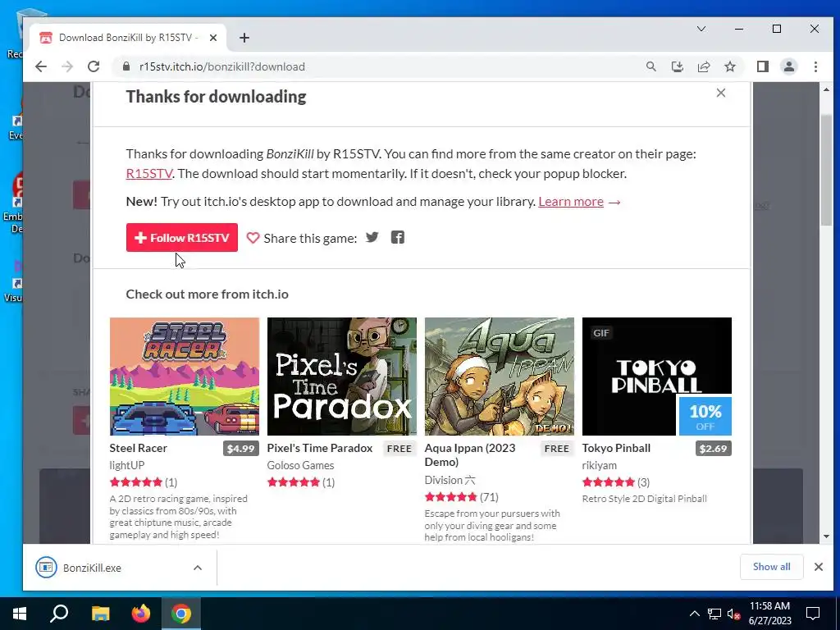Click the Pixel's Time Paradox title
The height and width of the screenshot is (630, 840).
[x=320, y=448]
